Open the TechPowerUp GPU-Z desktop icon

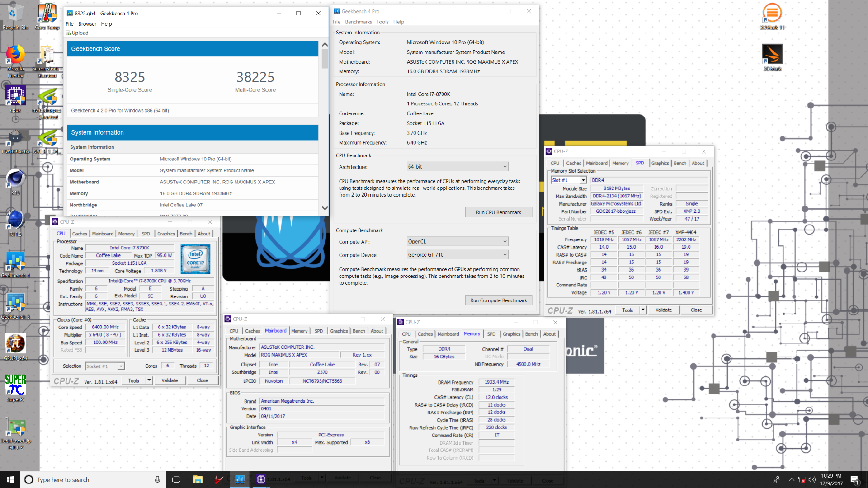(15, 434)
